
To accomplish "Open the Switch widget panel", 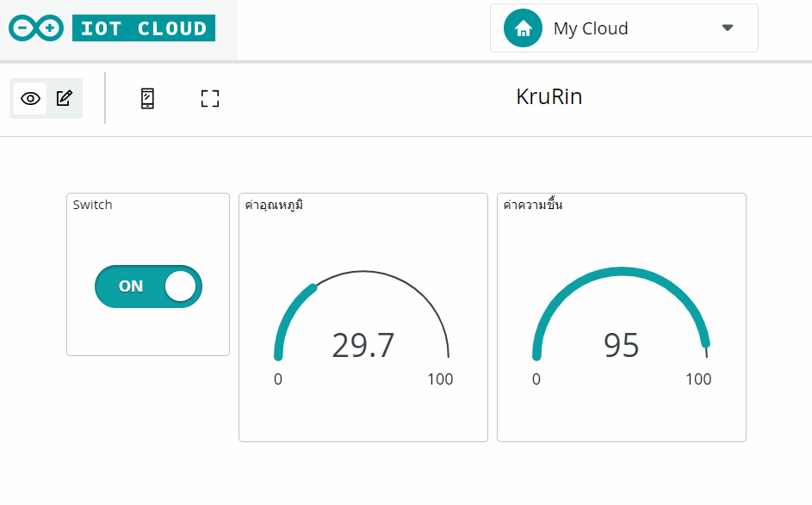I will [147, 274].
